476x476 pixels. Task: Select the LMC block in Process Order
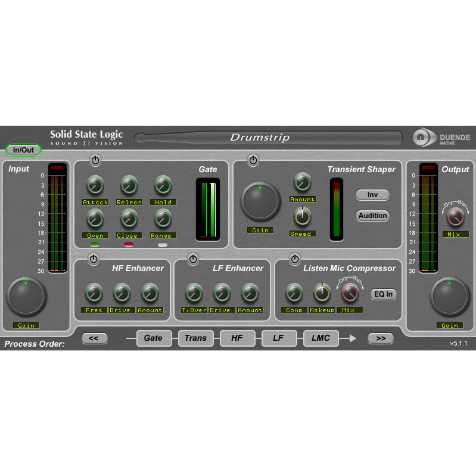click(321, 338)
